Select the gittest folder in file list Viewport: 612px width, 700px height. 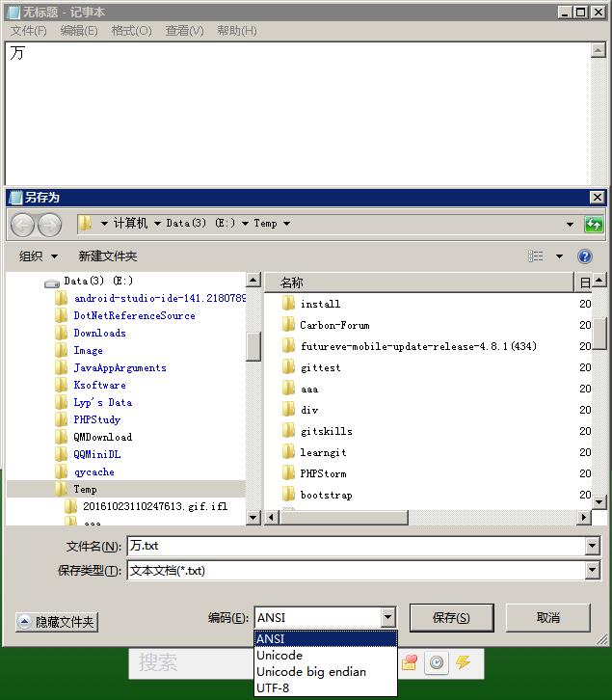(321, 367)
